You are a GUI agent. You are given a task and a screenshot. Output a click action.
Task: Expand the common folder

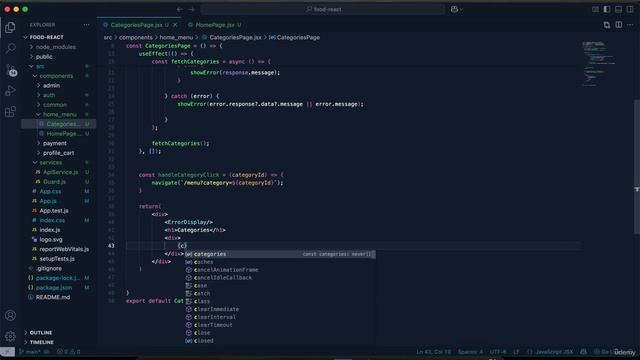[x=55, y=105]
